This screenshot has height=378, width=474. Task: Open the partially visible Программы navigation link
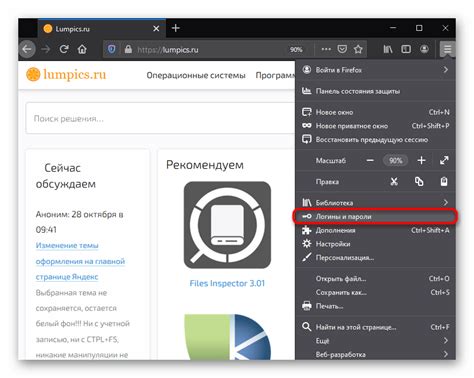coord(275,75)
